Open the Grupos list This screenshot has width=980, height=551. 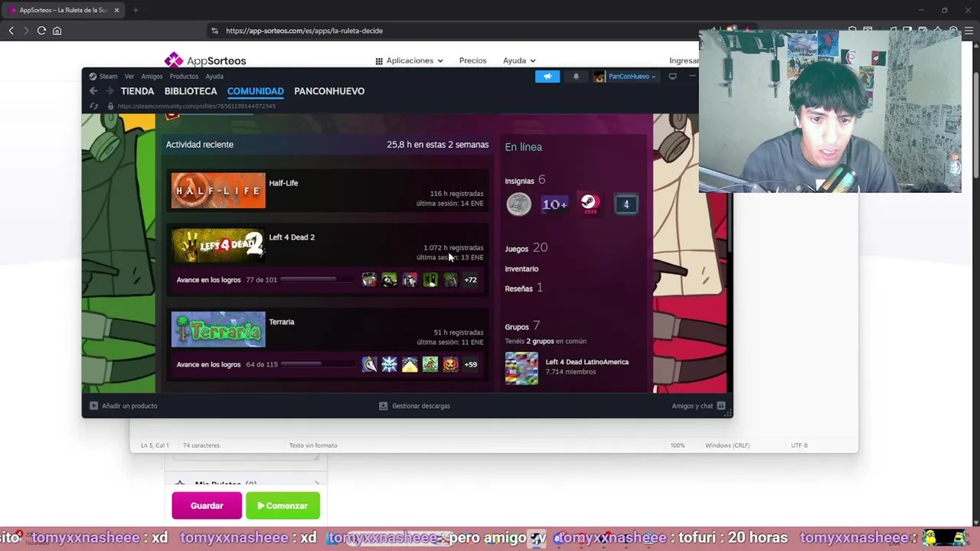click(x=522, y=327)
